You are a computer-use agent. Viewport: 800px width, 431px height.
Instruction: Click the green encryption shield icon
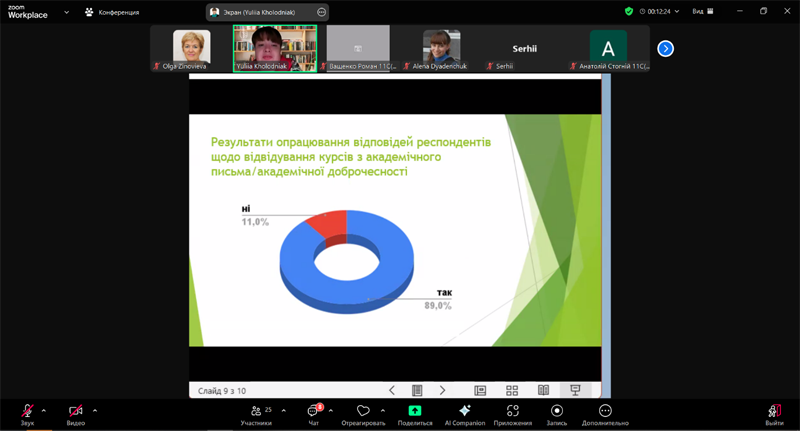click(629, 11)
